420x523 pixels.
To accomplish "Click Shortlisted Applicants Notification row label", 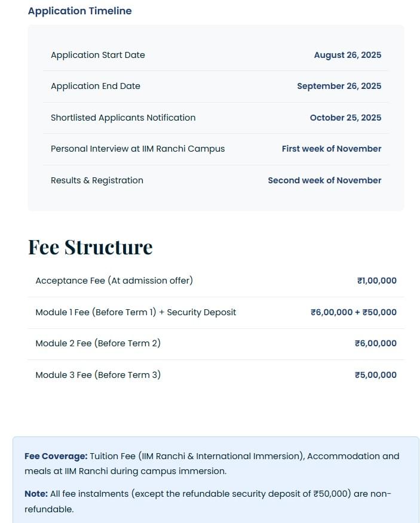I will (x=123, y=118).
